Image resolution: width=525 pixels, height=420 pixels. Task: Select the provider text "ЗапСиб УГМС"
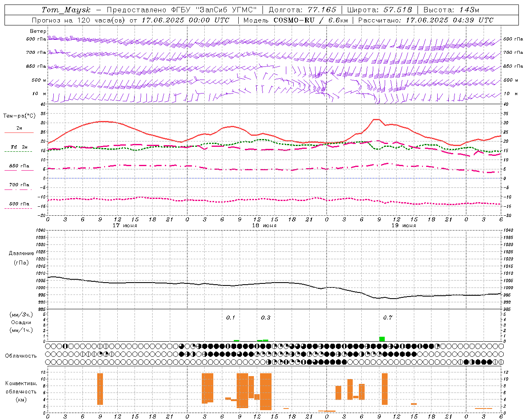pyautogui.click(x=227, y=10)
